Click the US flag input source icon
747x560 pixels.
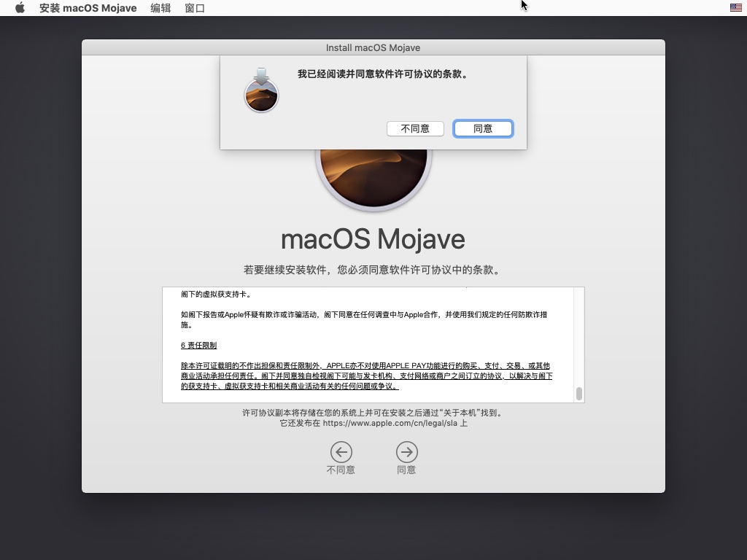point(735,7)
